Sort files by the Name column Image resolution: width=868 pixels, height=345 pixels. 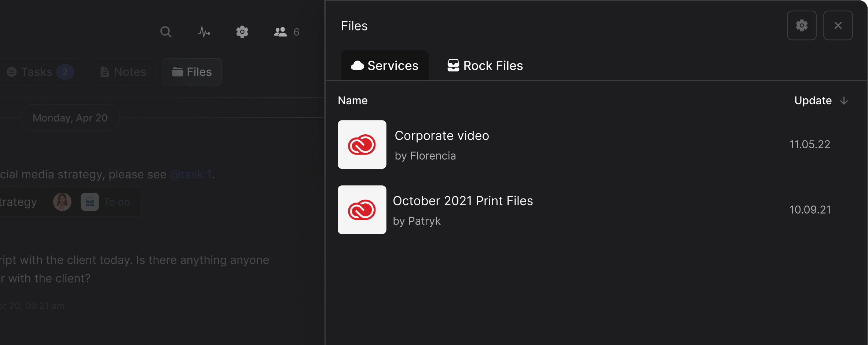352,101
